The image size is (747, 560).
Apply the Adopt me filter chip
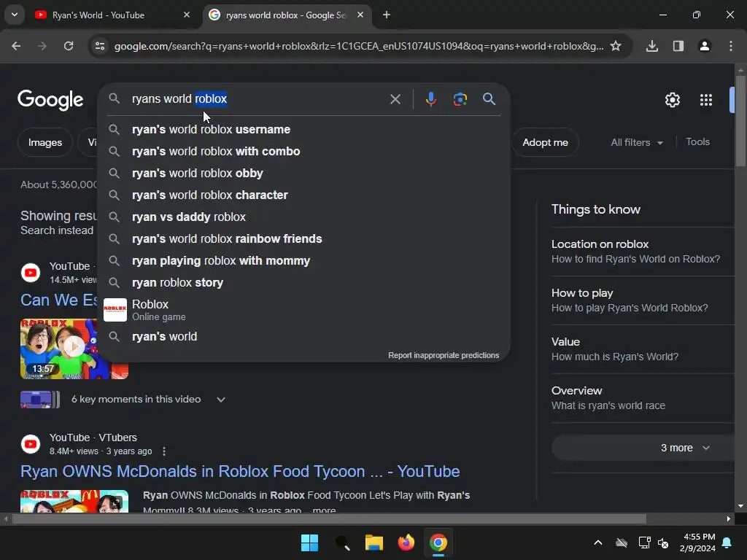(x=545, y=142)
